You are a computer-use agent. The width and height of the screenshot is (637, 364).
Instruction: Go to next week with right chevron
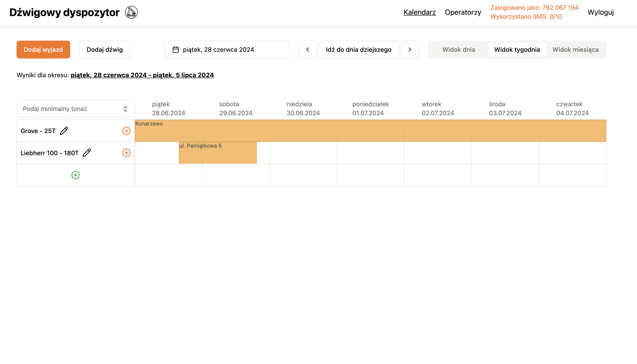(410, 50)
